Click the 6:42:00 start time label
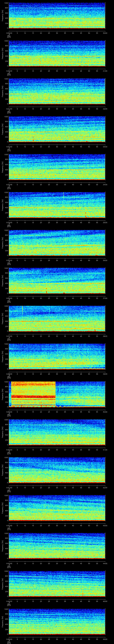114x644 pixels. click(9, 525)
